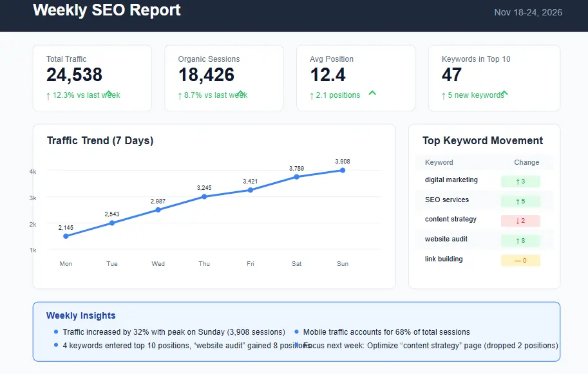The height and width of the screenshot is (374, 588).
Task: Expand the Avg Position card chevron
Action: tap(372, 93)
